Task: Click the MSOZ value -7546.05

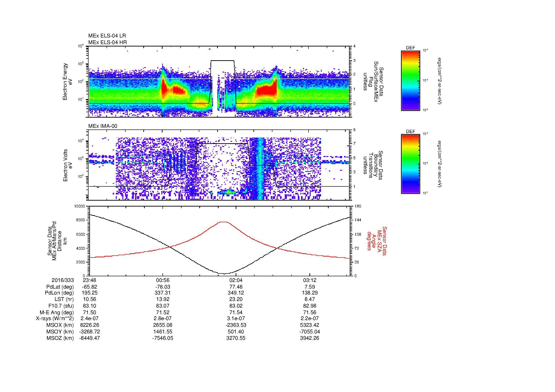Action: pos(163,338)
